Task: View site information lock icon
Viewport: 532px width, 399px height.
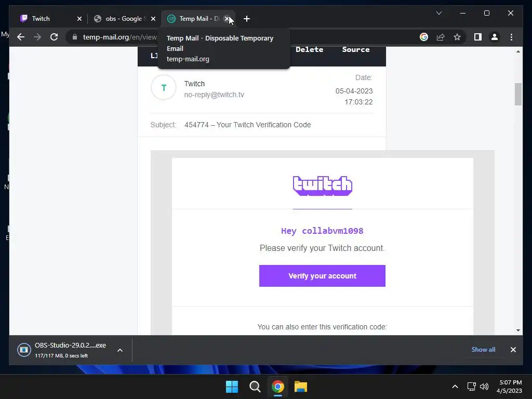Action: (x=75, y=37)
